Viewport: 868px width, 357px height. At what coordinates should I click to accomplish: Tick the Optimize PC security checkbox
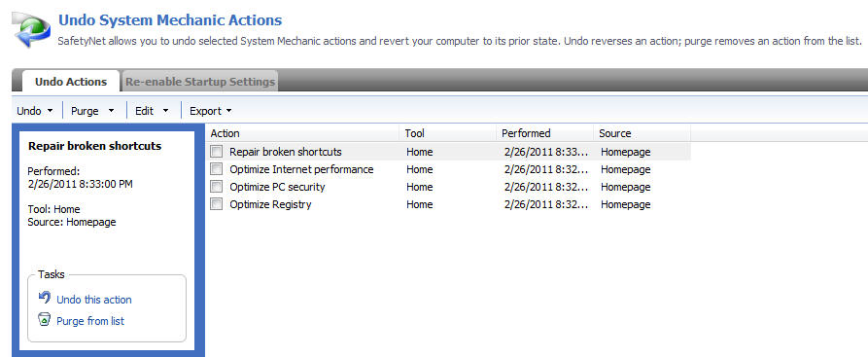tap(217, 187)
